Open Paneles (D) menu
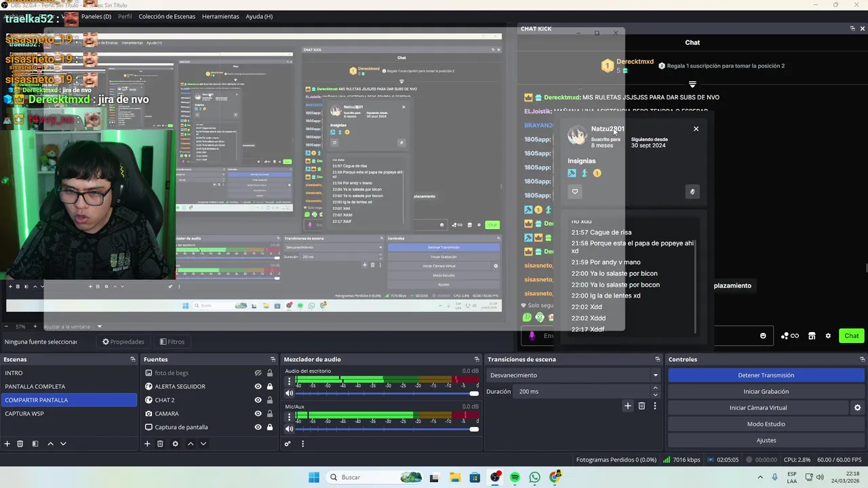This screenshot has height=488, width=868. click(96, 16)
